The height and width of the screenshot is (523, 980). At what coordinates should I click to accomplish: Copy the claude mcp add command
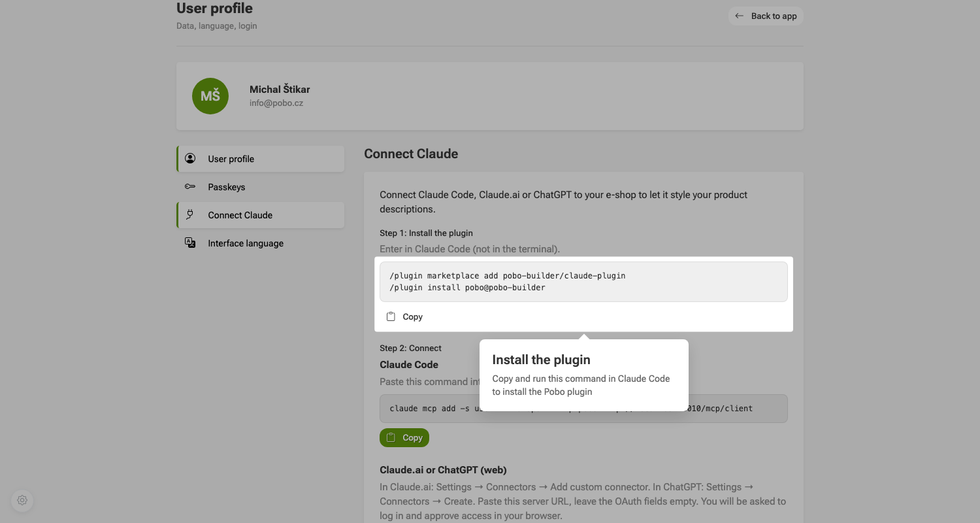click(x=404, y=437)
